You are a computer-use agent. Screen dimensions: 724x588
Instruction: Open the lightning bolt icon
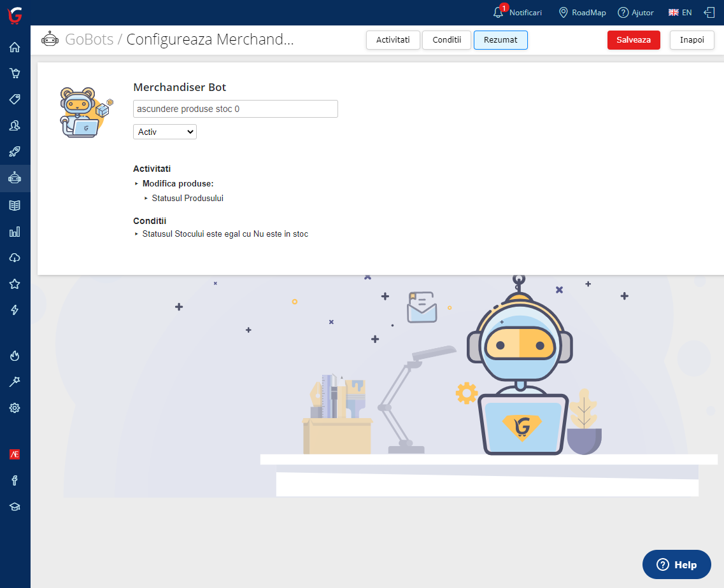tap(15, 310)
